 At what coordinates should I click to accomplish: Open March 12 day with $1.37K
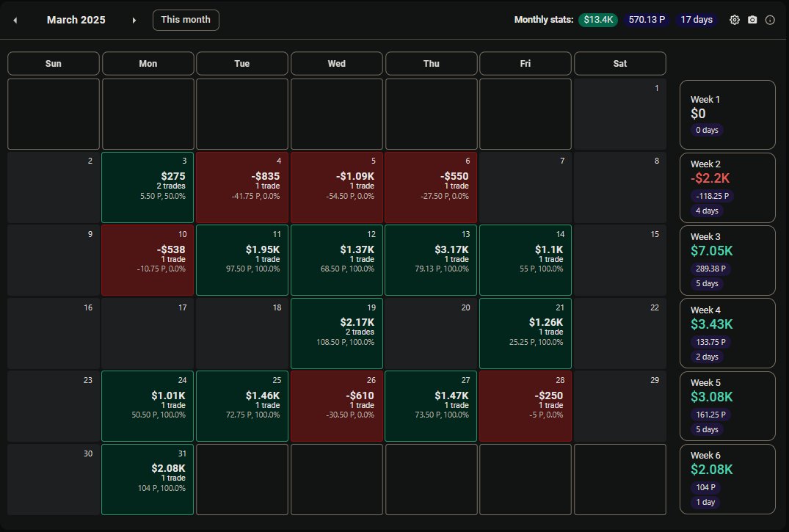[x=337, y=260]
